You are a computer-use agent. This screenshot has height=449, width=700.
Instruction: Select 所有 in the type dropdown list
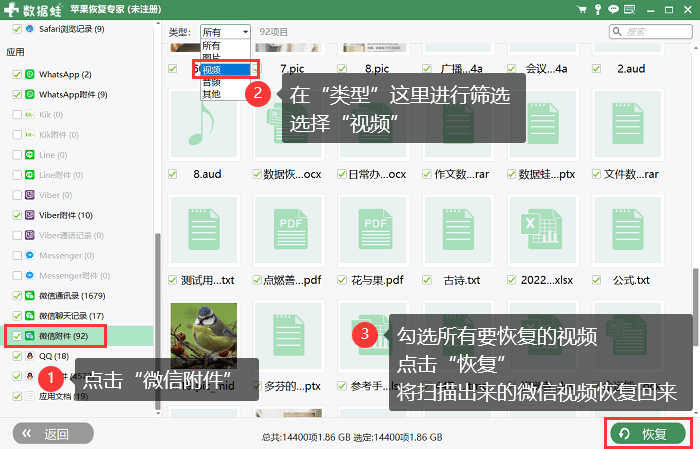click(225, 46)
